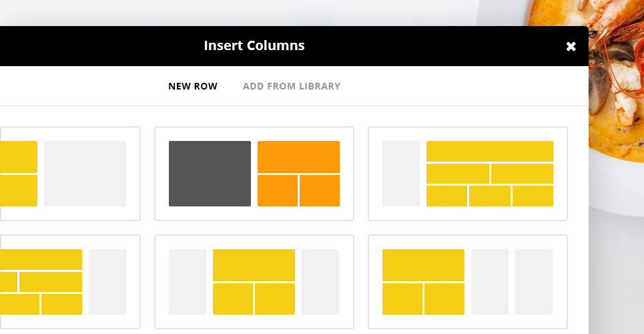Click the dark gray block in highlighted layout

click(210, 174)
